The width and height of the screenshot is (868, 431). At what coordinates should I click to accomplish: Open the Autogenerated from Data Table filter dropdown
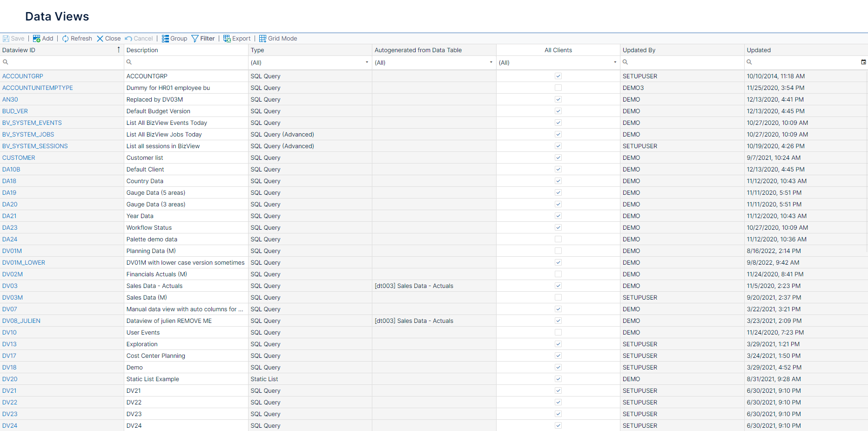[x=490, y=62]
